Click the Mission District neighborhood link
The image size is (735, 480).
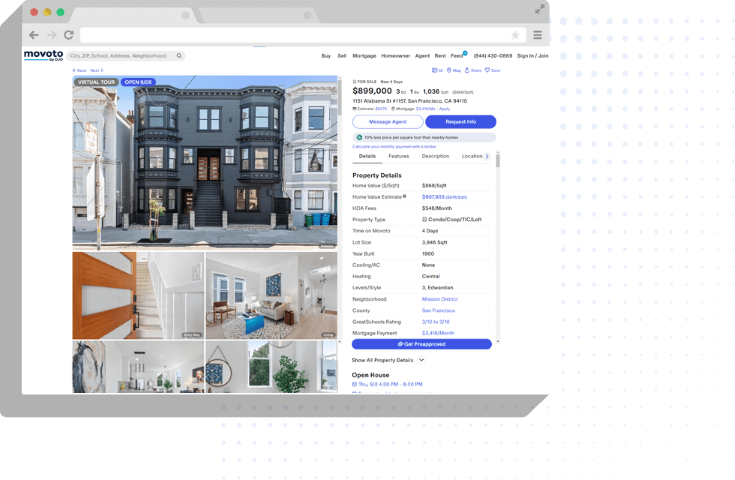tap(440, 299)
